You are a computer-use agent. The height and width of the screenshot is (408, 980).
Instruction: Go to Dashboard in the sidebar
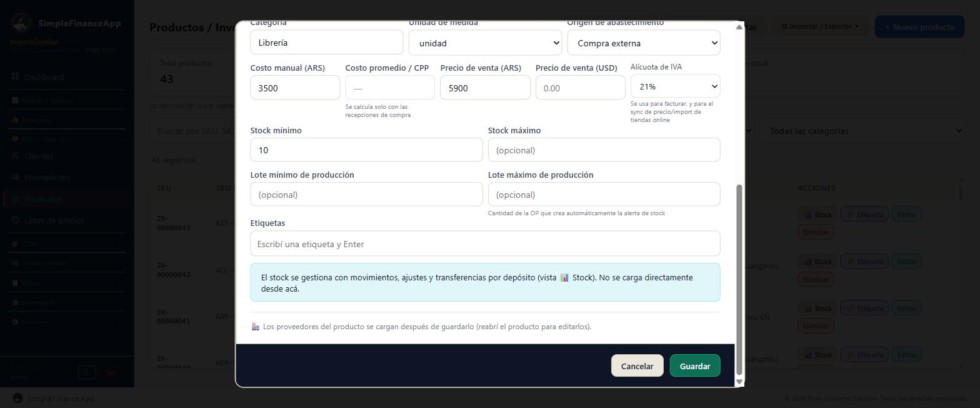(x=66, y=77)
